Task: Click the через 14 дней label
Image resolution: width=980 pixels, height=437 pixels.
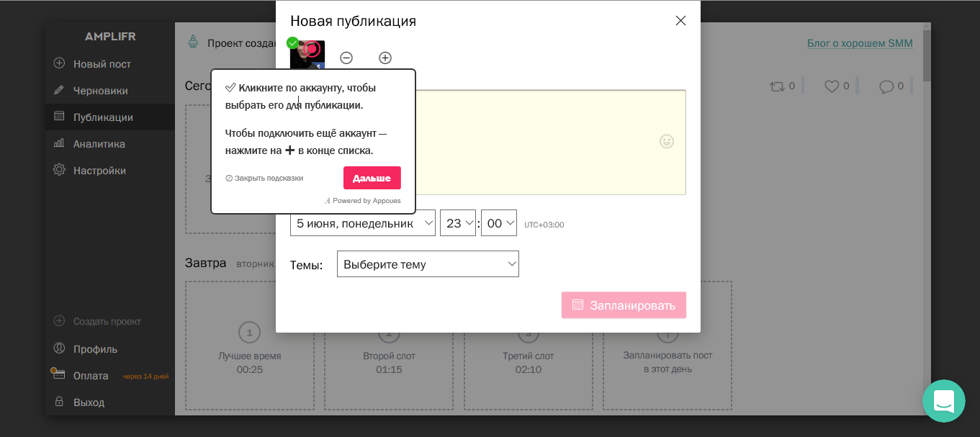Action: tap(145, 377)
